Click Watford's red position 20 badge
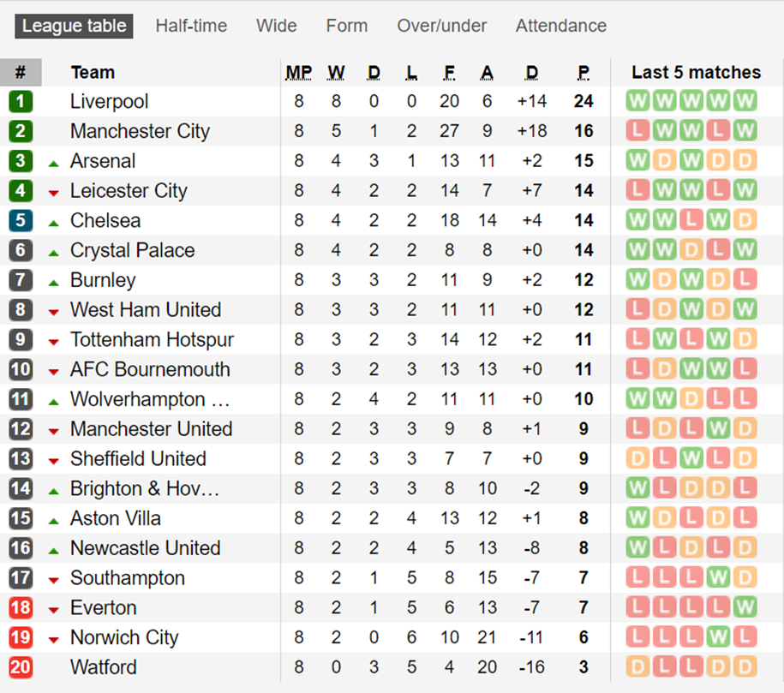The height and width of the screenshot is (693, 784). (x=21, y=667)
